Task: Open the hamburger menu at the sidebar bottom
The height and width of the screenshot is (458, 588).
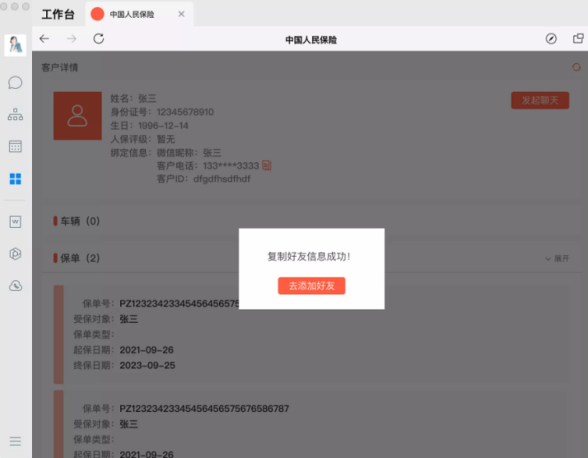Action: pos(15,441)
